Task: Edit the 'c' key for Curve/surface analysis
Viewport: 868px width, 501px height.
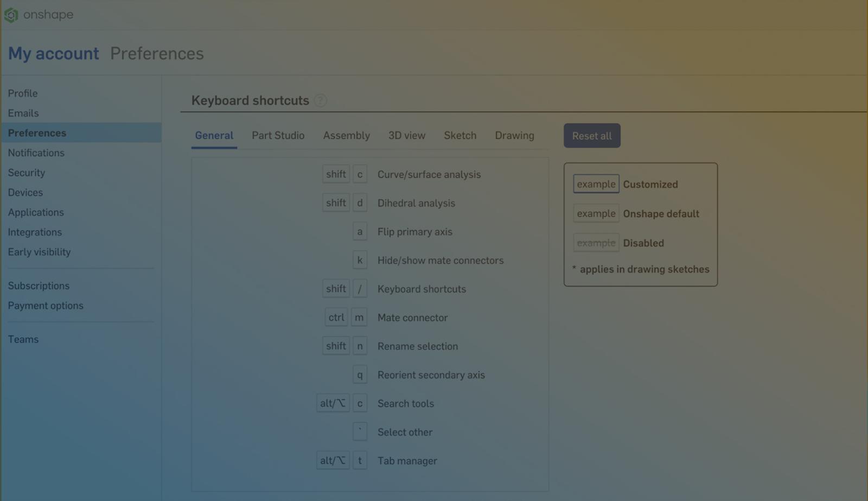Action: tap(360, 174)
